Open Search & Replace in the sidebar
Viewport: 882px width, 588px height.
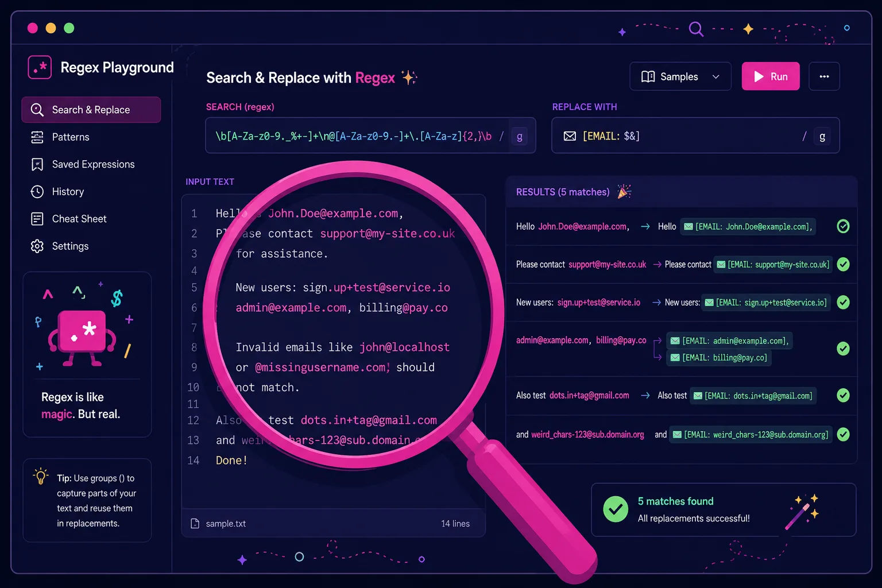click(91, 110)
